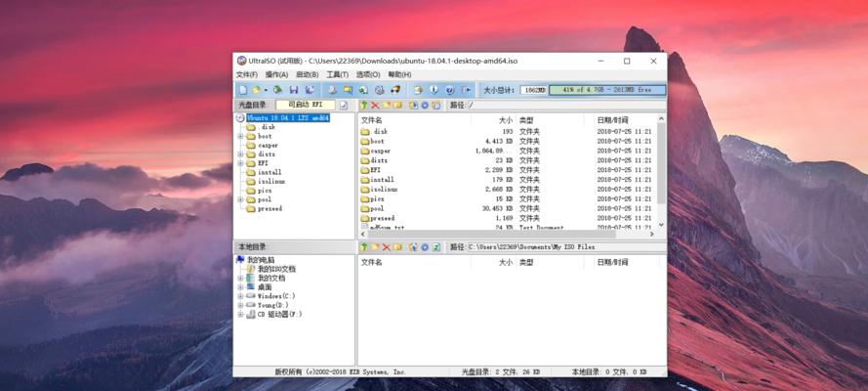Select casper folder in the image tree
The width and height of the screenshot is (868, 391).
coord(268,145)
